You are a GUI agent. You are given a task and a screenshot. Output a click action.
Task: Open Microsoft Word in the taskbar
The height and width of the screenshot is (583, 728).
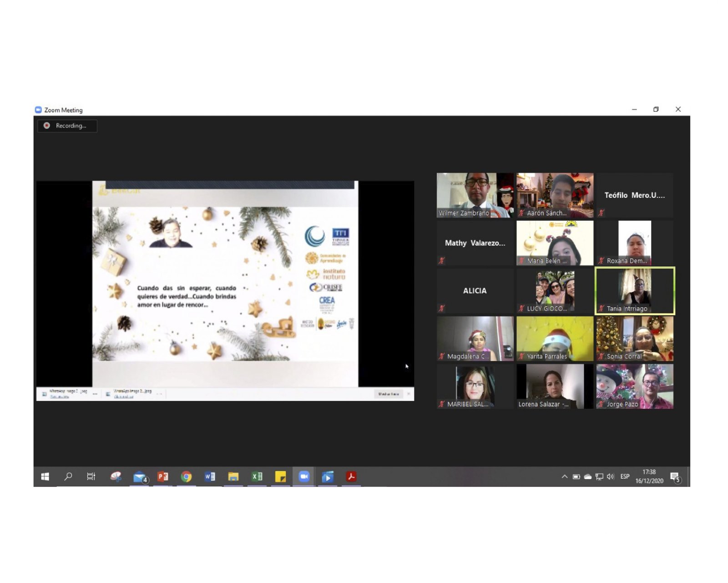(210, 477)
